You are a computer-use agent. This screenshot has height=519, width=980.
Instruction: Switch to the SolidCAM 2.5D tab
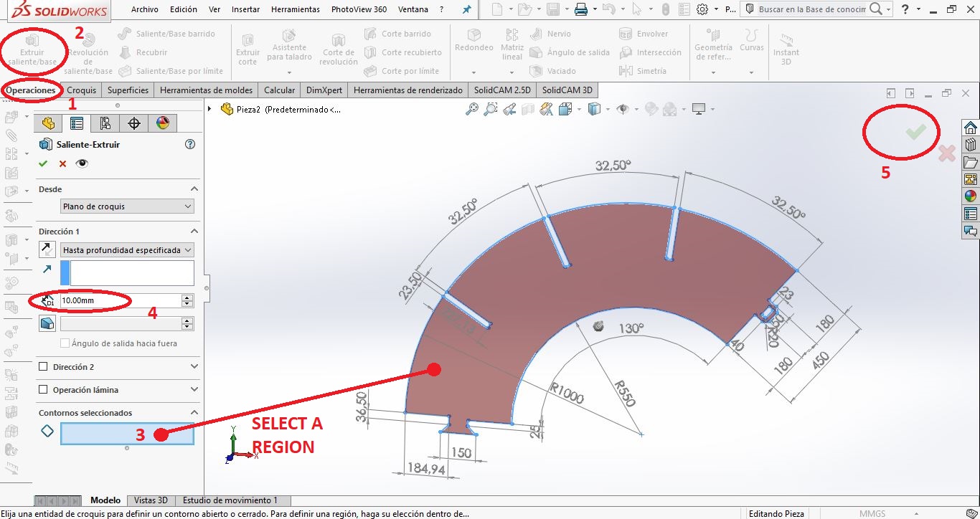point(502,90)
